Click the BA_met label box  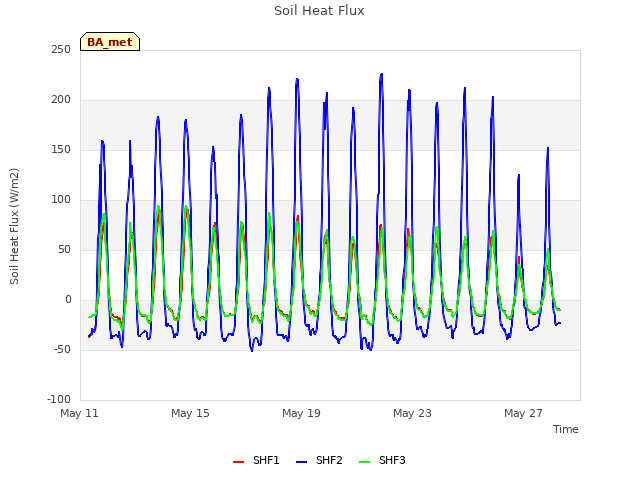[x=110, y=42]
